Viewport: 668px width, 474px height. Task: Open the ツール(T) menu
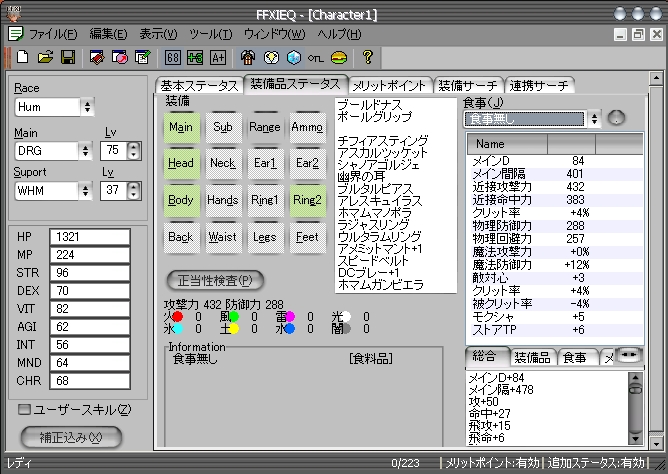(x=211, y=34)
